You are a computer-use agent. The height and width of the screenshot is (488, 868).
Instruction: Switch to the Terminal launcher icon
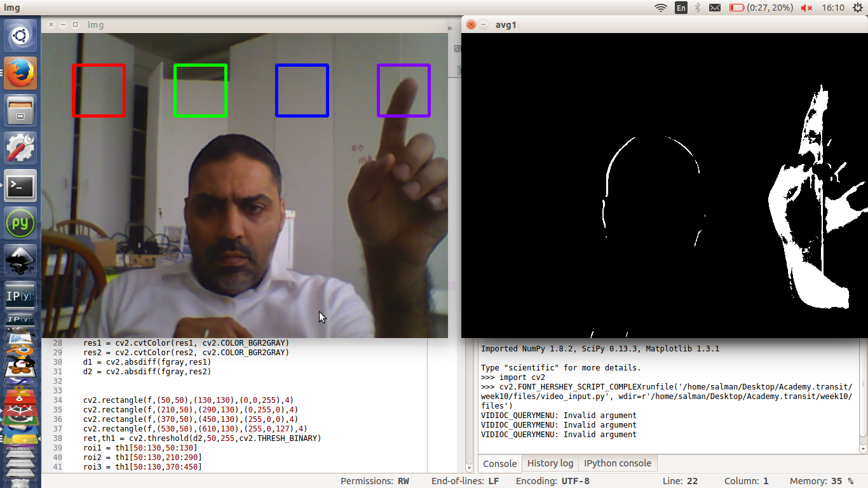point(20,186)
